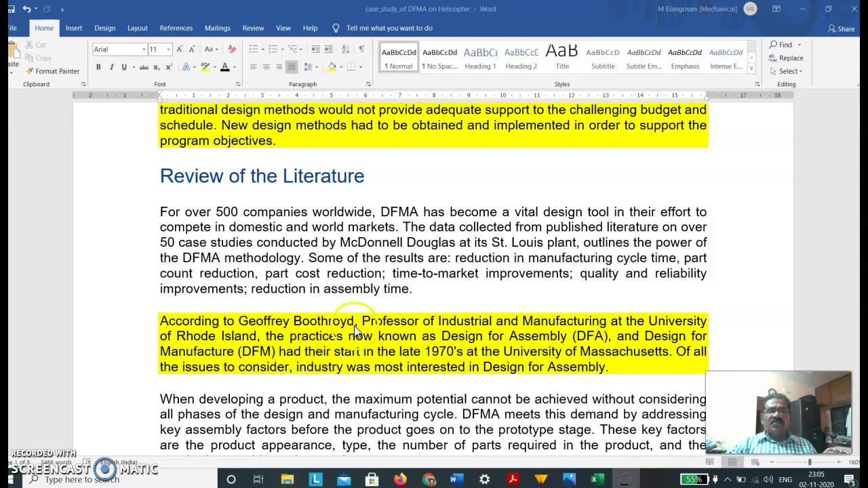Toggle Superscript formatting

(x=168, y=67)
